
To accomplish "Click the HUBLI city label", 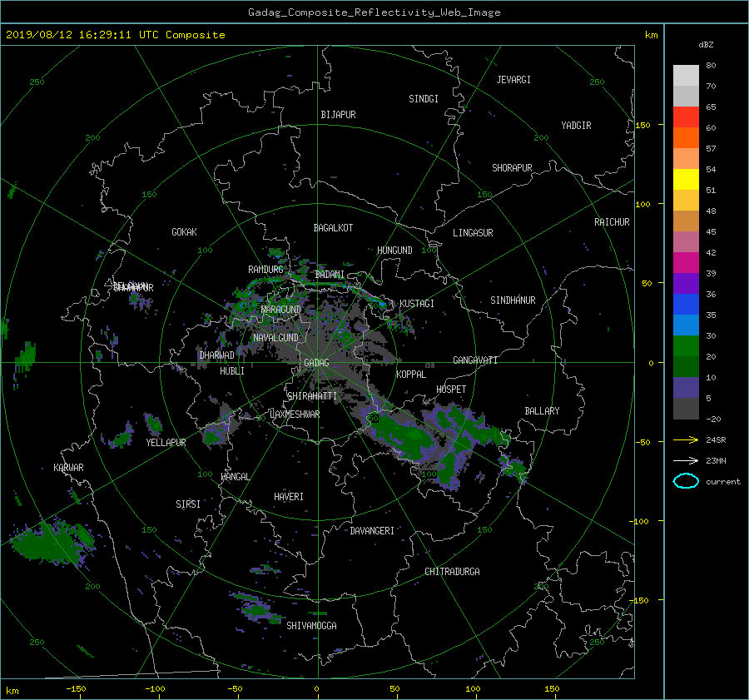I will (x=231, y=371).
